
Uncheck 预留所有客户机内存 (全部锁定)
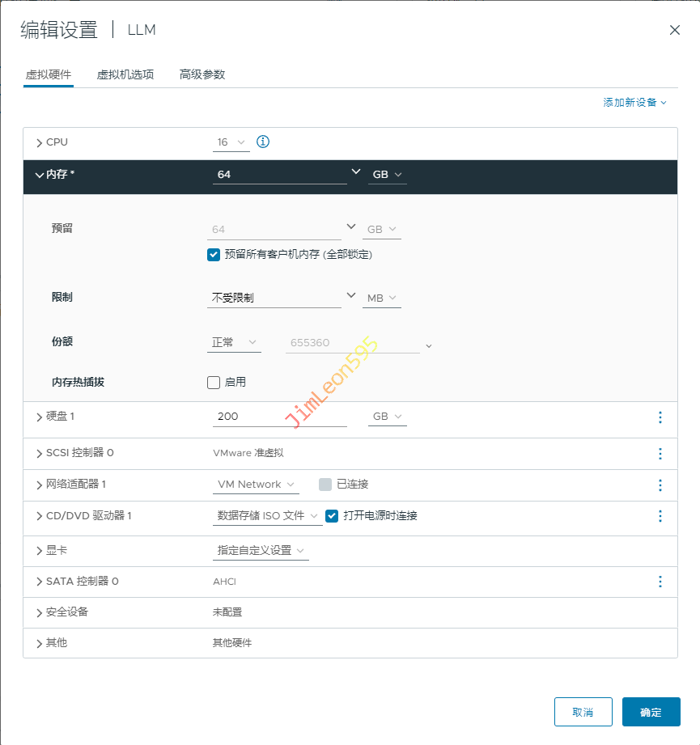(x=214, y=255)
